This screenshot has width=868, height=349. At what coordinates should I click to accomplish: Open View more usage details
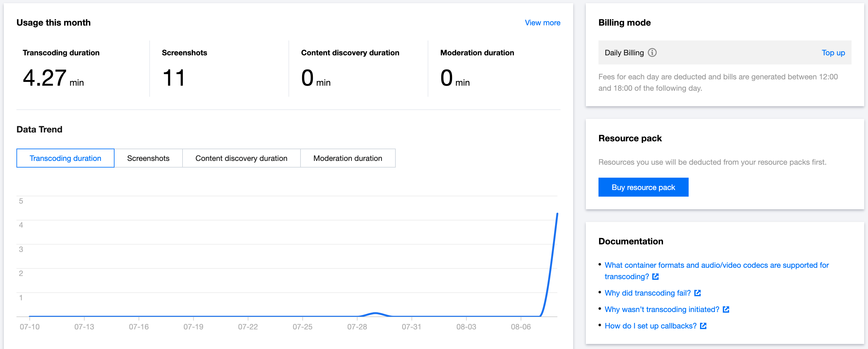pos(542,22)
